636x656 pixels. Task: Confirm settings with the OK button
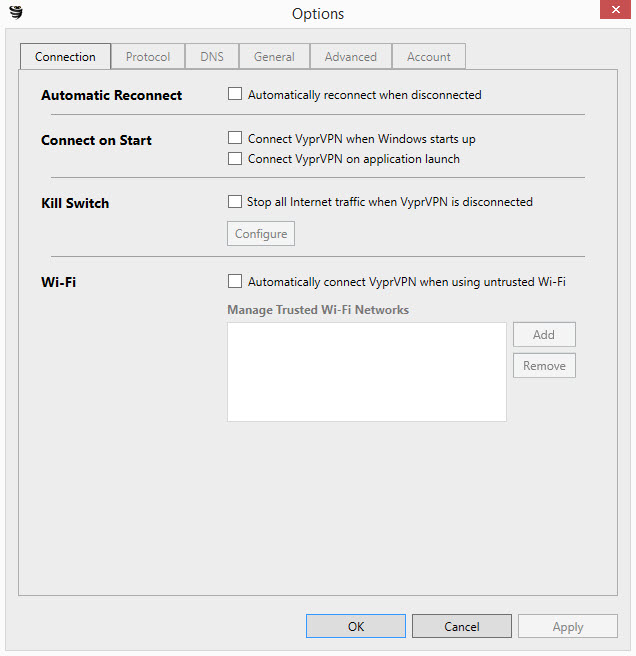tap(356, 626)
